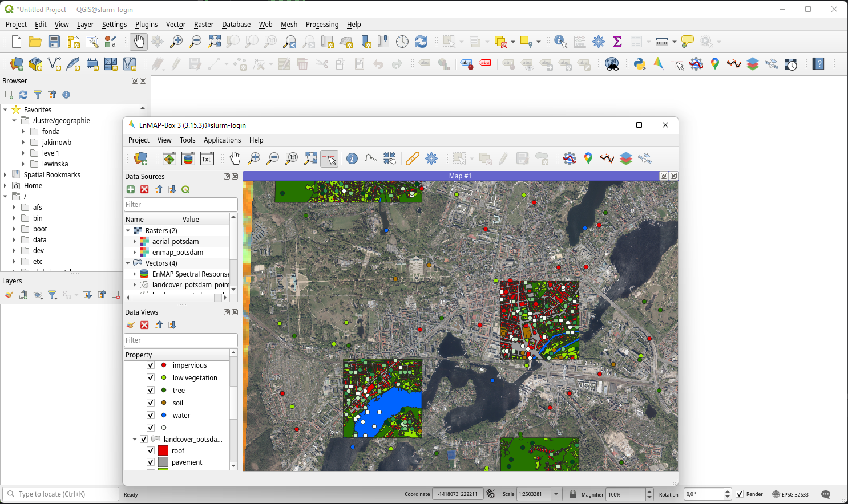848x504 pixels.
Task: Uncheck the impervious class checkbox
Action: click(151, 365)
